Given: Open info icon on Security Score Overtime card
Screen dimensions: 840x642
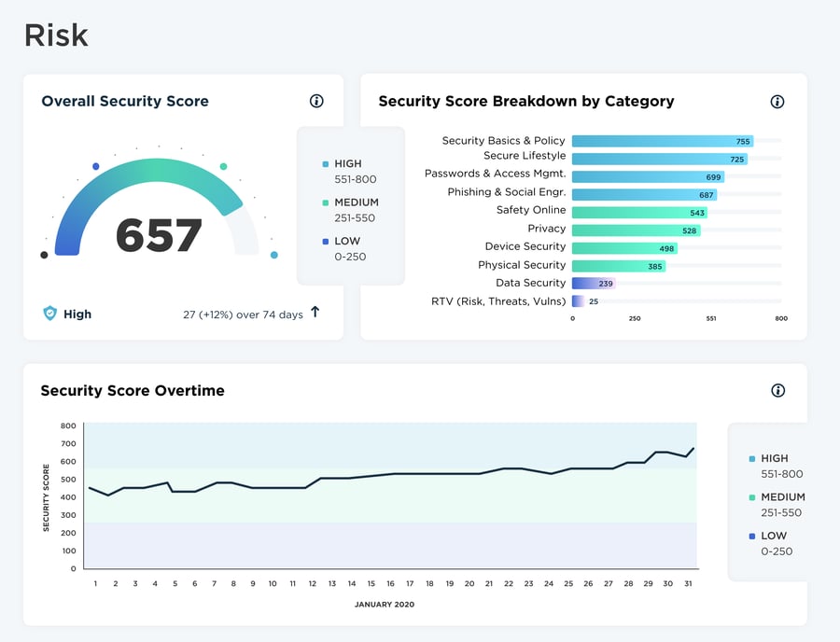Looking at the screenshot, I should coord(777,390).
